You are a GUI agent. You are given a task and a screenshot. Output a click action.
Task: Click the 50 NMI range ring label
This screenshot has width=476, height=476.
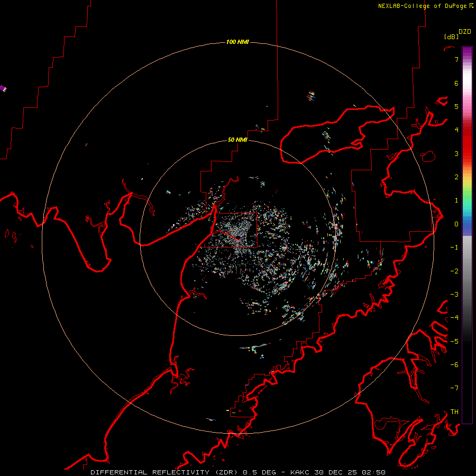[x=237, y=140]
